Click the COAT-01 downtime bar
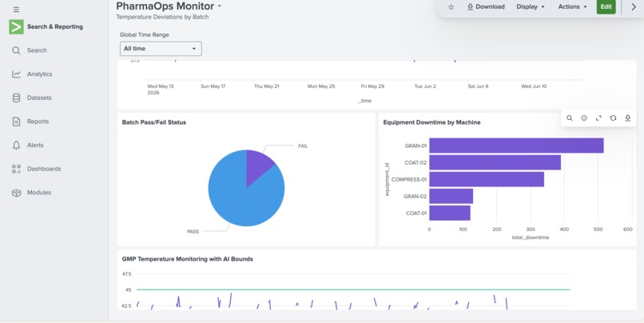This screenshot has width=644, height=323. pos(450,213)
